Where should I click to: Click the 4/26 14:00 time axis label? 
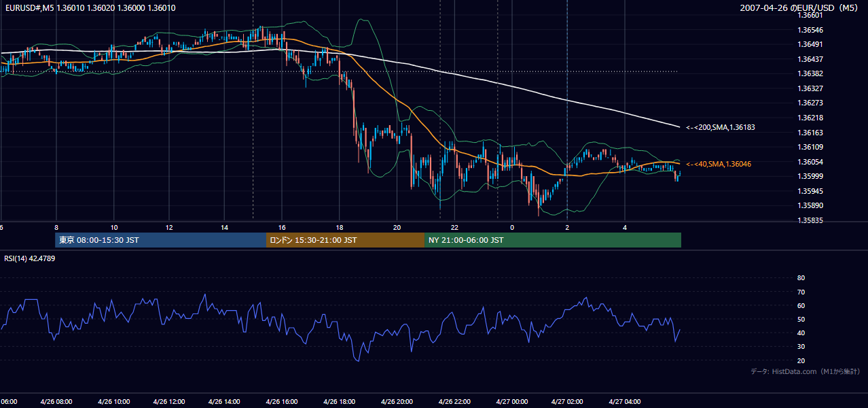tap(225, 402)
